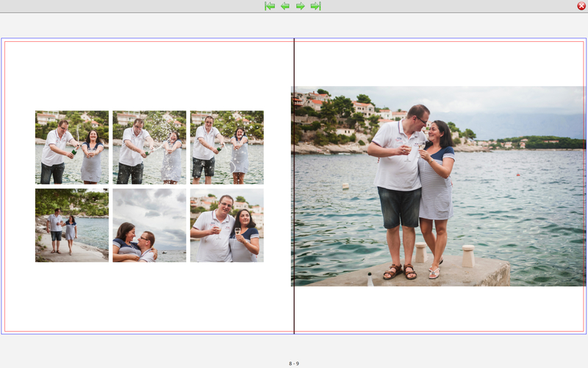Click blank white area above the photo grid
The width and height of the screenshot is (588, 368).
pos(149,74)
